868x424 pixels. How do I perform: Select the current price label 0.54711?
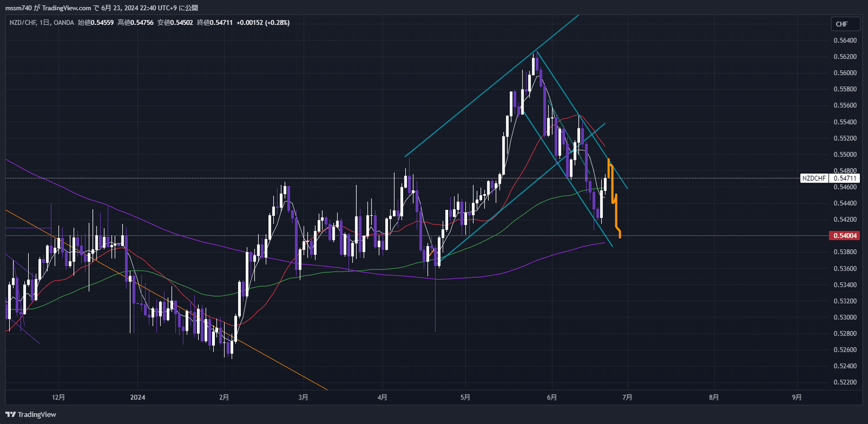(x=845, y=178)
